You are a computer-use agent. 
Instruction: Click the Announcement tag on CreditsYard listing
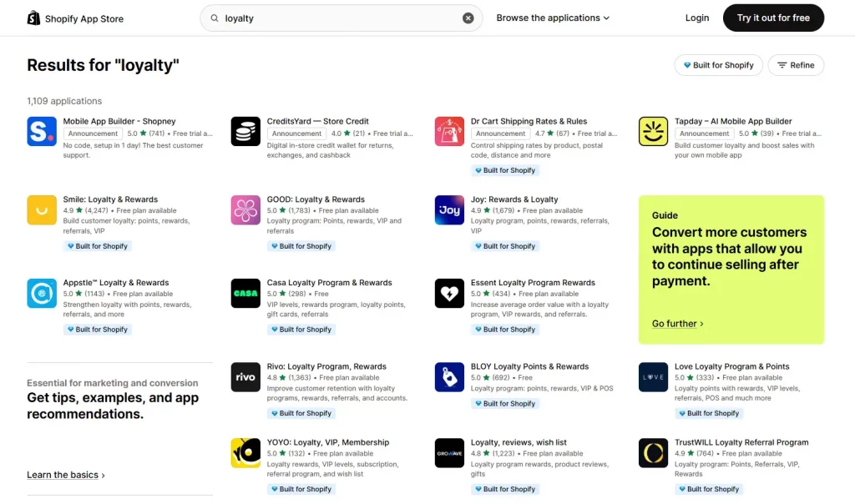click(x=296, y=134)
